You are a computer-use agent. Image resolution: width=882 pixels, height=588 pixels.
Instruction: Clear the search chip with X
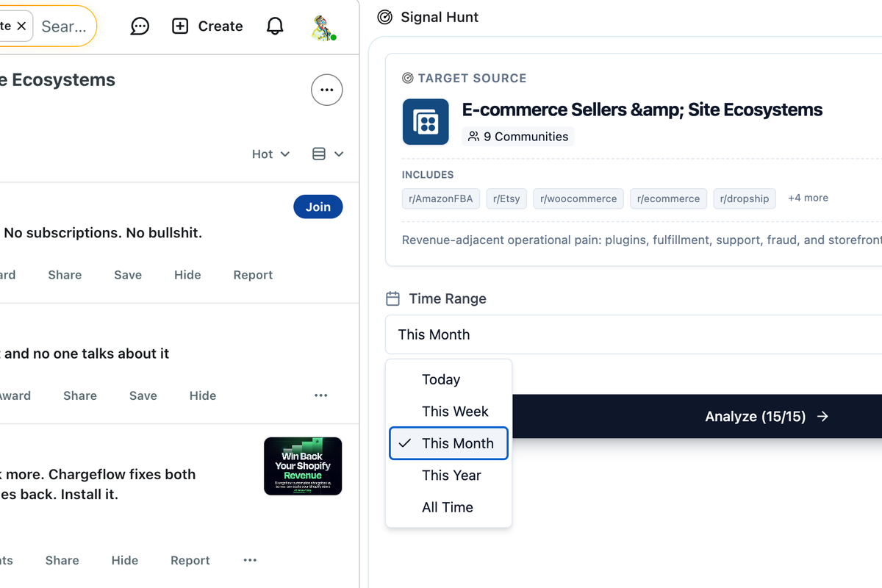pos(21,26)
